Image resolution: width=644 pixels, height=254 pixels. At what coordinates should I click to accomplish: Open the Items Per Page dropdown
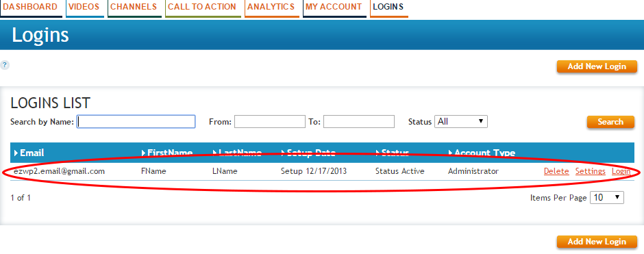pyautogui.click(x=607, y=197)
